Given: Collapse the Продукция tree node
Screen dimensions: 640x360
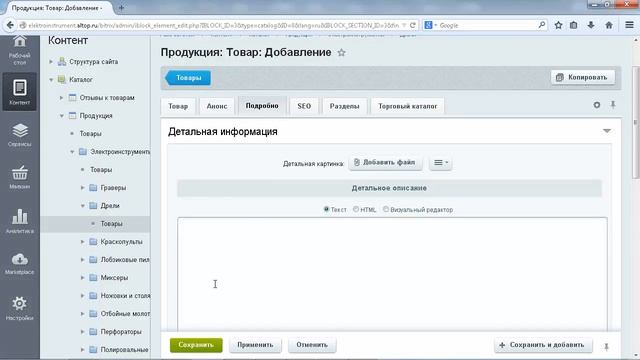Looking at the screenshot, I should [62, 116].
